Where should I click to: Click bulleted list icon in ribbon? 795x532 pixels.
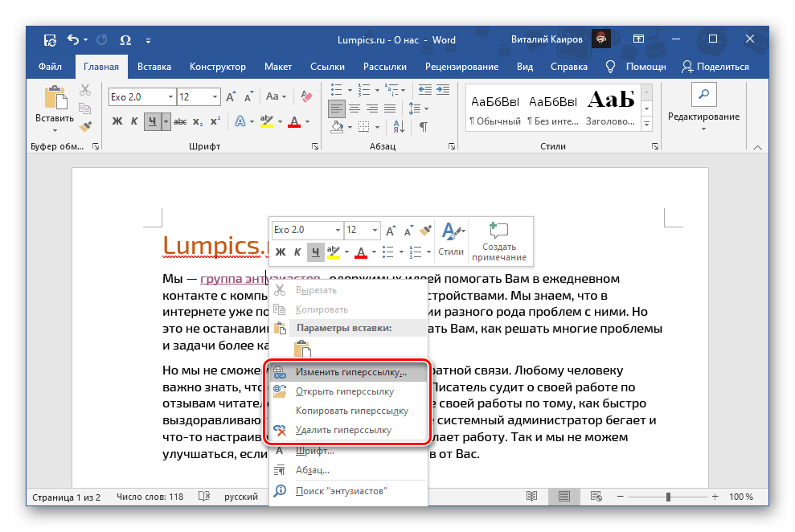(336, 90)
